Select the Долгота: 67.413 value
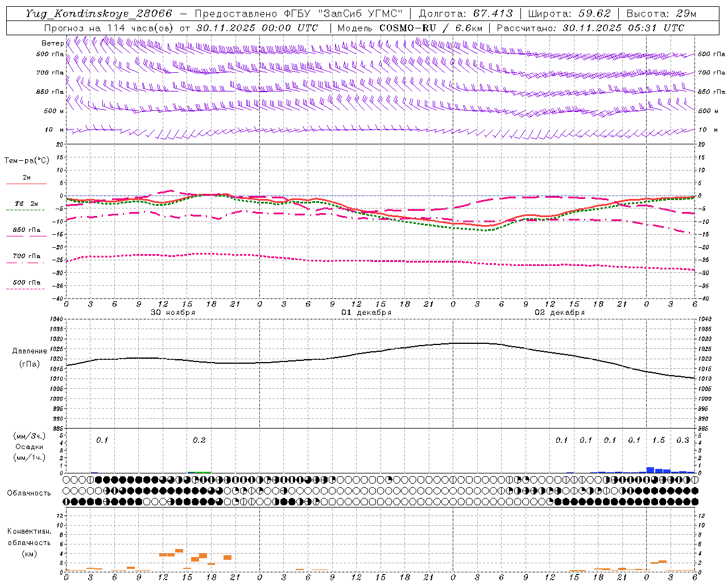This screenshot has height=582, width=728. [466, 14]
